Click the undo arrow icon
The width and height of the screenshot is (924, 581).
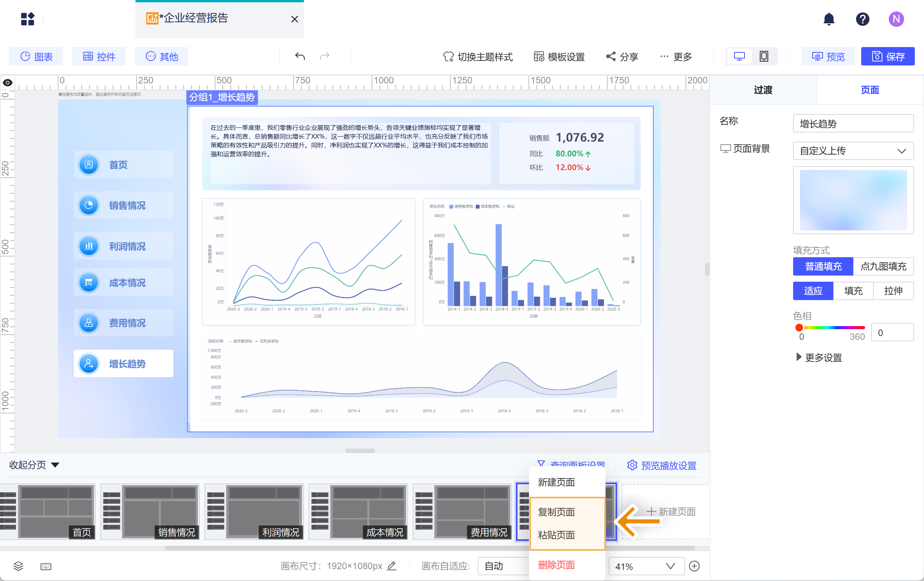pyautogui.click(x=300, y=56)
